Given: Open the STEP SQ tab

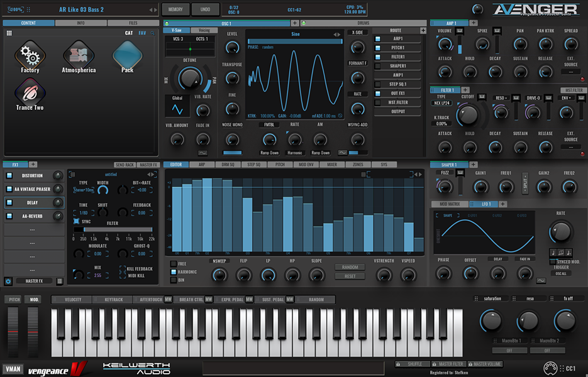Looking at the screenshot, I should pyautogui.click(x=254, y=165).
